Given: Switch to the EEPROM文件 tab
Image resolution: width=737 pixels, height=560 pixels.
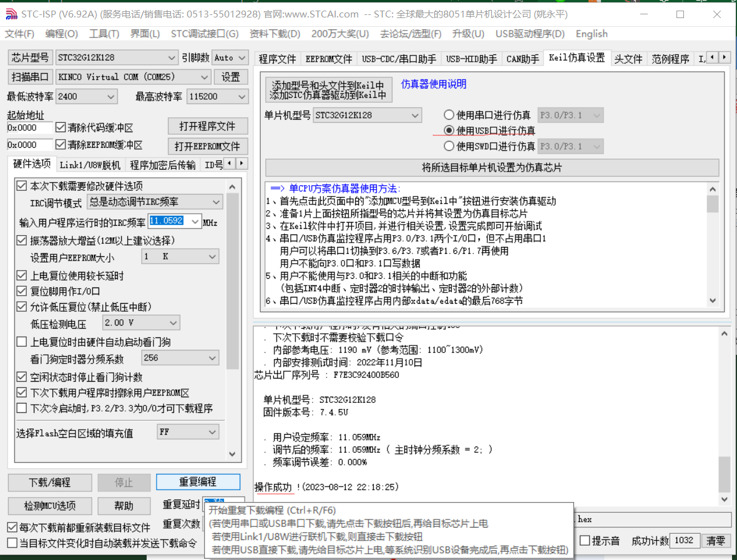Looking at the screenshot, I should (x=328, y=59).
